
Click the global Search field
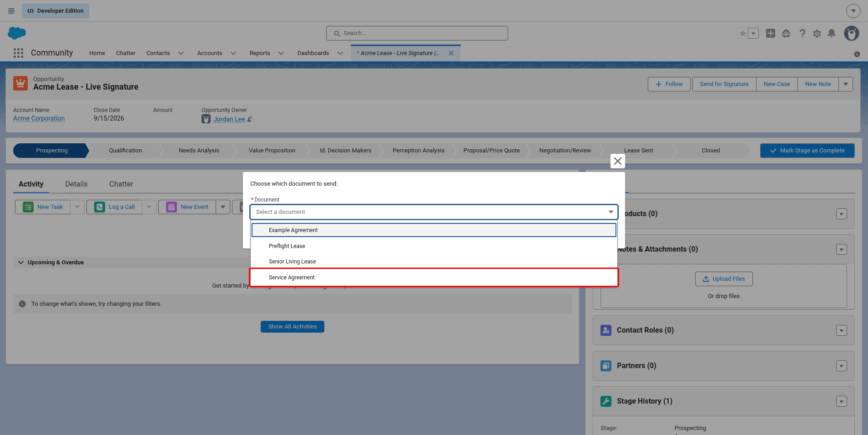(417, 33)
